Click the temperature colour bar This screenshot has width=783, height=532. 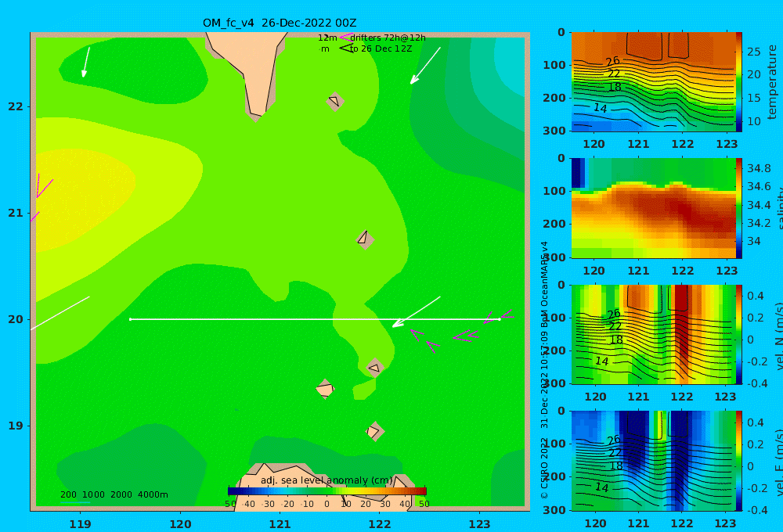tap(738, 82)
